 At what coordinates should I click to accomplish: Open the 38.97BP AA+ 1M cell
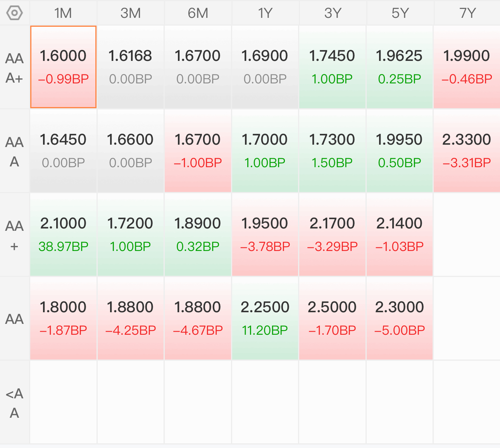click(x=63, y=234)
